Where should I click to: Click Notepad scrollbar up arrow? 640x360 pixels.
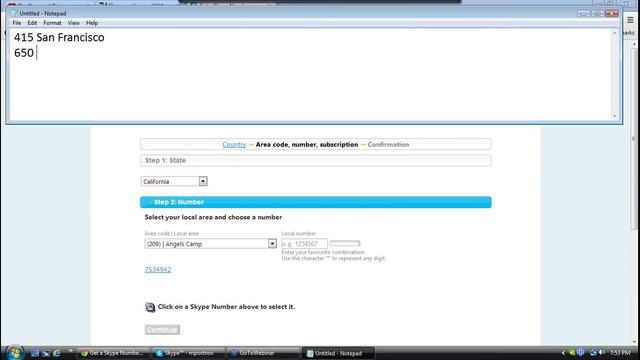[x=615, y=33]
